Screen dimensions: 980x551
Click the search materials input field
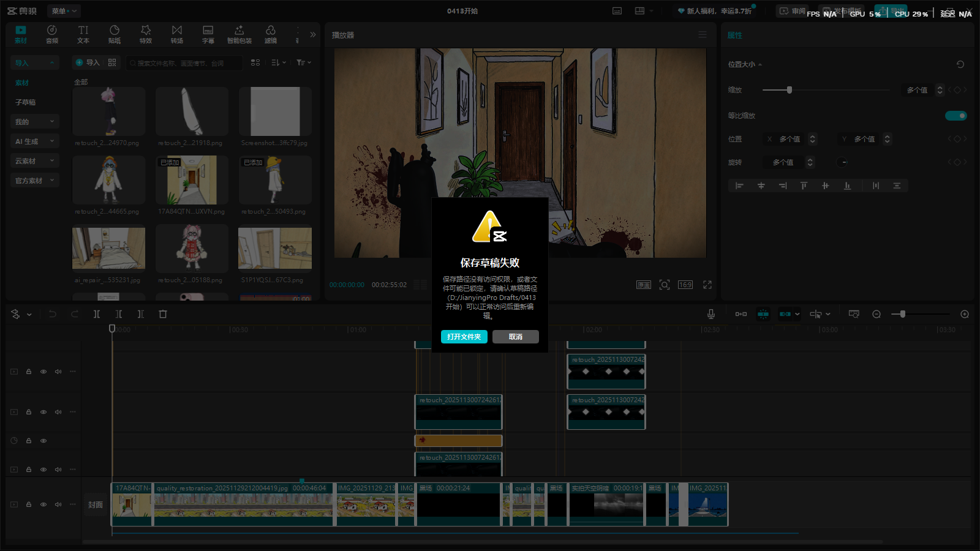[184, 63]
